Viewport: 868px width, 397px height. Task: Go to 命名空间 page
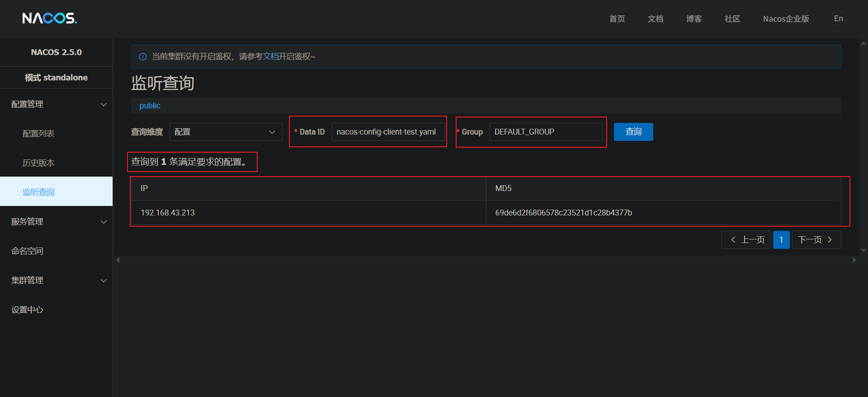point(27,251)
